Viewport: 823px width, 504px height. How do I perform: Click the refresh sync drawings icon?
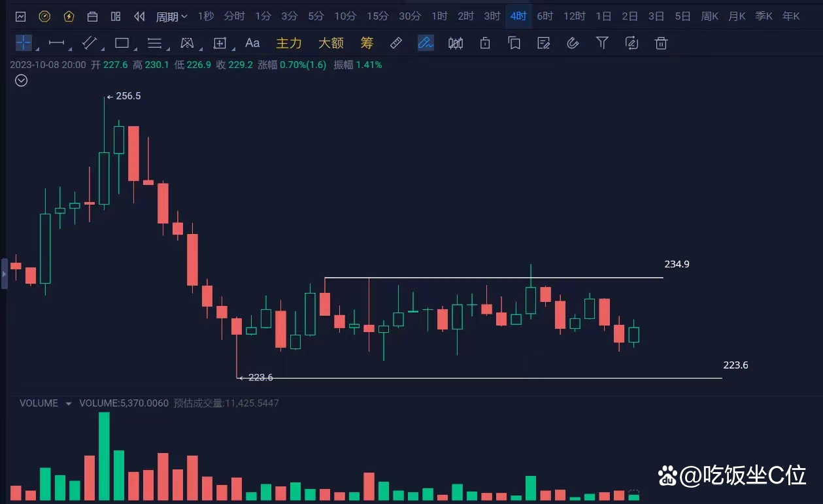[631, 43]
